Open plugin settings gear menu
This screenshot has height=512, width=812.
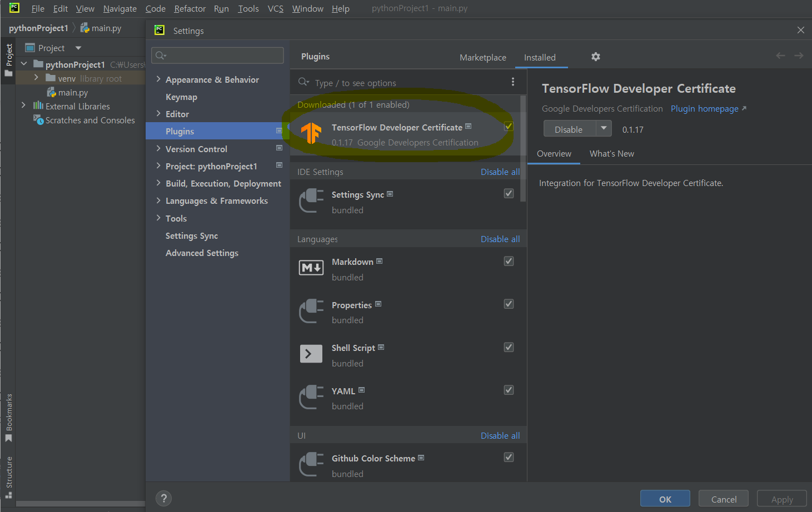coord(595,57)
